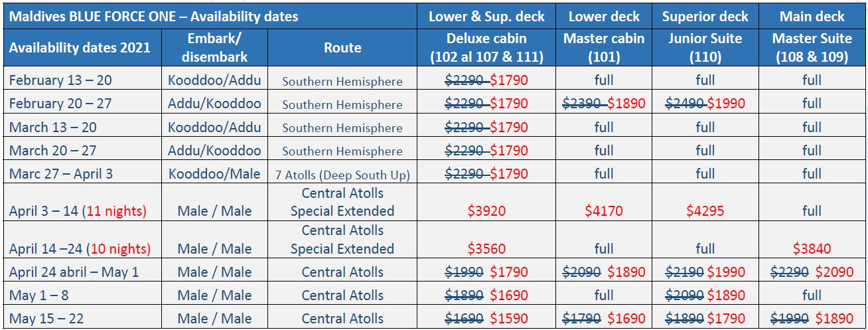868x330 pixels.
Task: Select the 'February 20 – 27' Master cabin price $1890
Action: (x=628, y=104)
